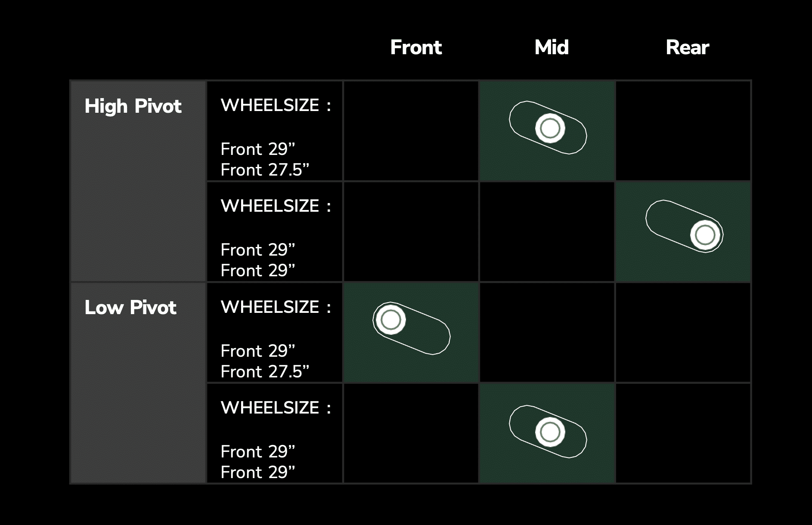Click empty Mid cell in second High Pivot row

tap(547, 232)
